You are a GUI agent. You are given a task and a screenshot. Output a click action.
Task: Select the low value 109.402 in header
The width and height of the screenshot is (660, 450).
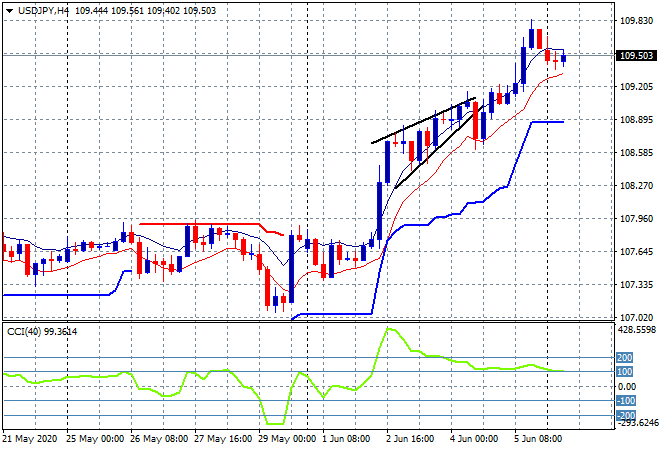(163, 11)
